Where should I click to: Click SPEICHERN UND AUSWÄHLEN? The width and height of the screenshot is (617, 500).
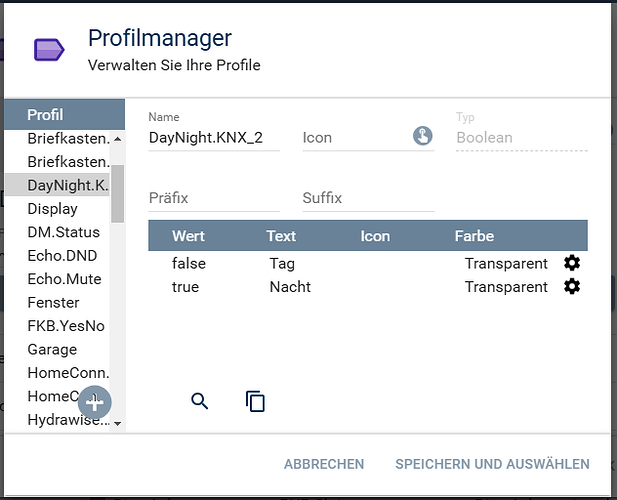click(x=492, y=464)
